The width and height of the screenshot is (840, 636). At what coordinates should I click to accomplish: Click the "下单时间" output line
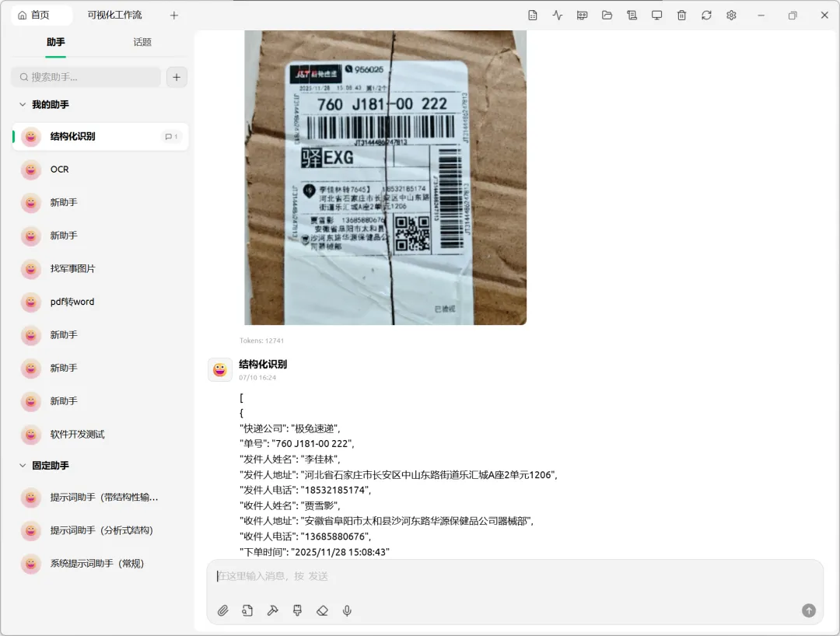(x=314, y=552)
